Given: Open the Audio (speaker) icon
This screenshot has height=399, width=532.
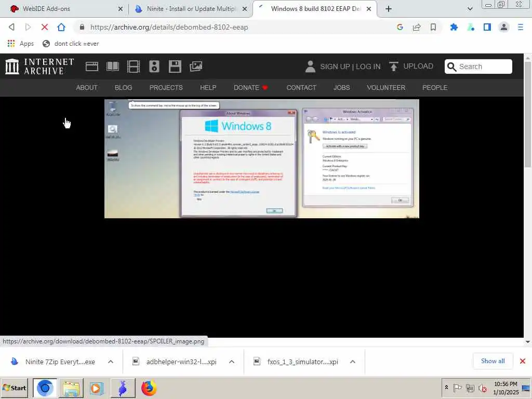Looking at the screenshot, I should coord(154,66).
